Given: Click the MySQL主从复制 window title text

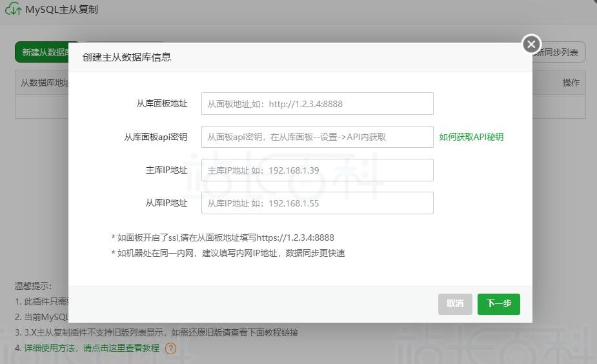Looking at the screenshot, I should point(62,10).
